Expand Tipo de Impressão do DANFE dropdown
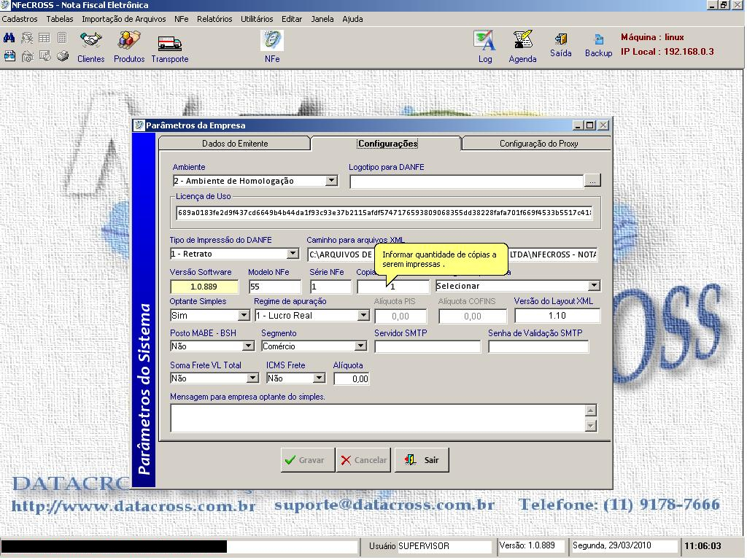This screenshot has width=747, height=560. [x=293, y=254]
